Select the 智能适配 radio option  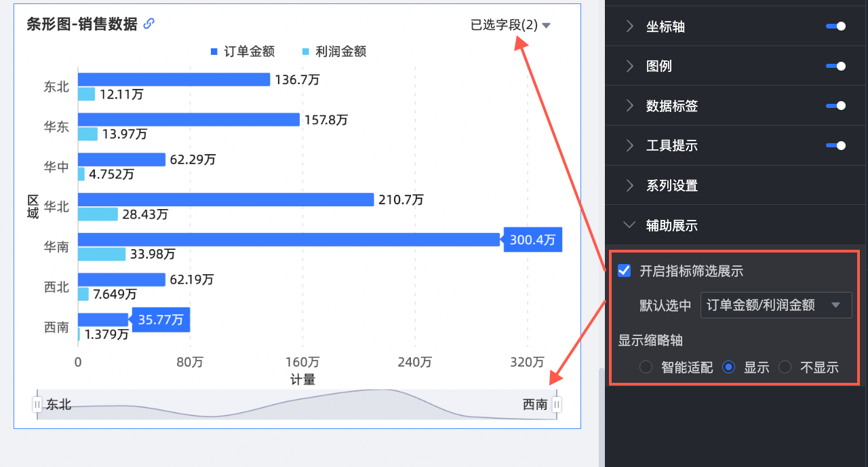(646, 367)
